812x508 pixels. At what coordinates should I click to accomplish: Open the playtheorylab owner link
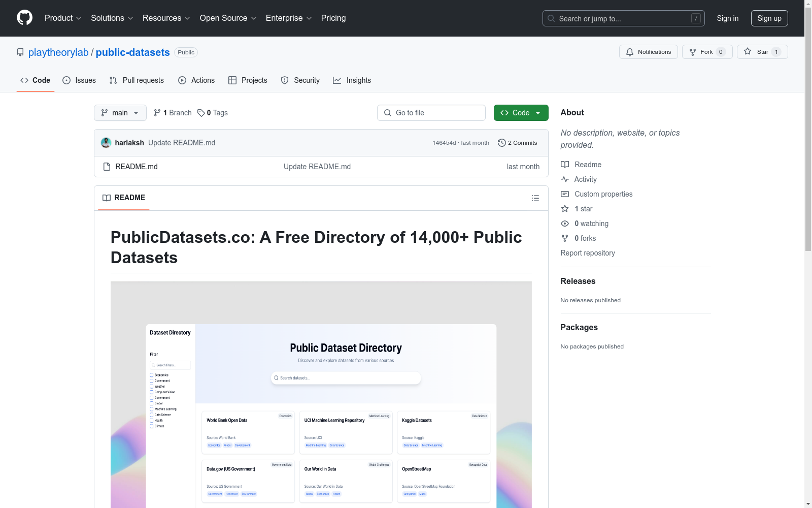(x=58, y=52)
